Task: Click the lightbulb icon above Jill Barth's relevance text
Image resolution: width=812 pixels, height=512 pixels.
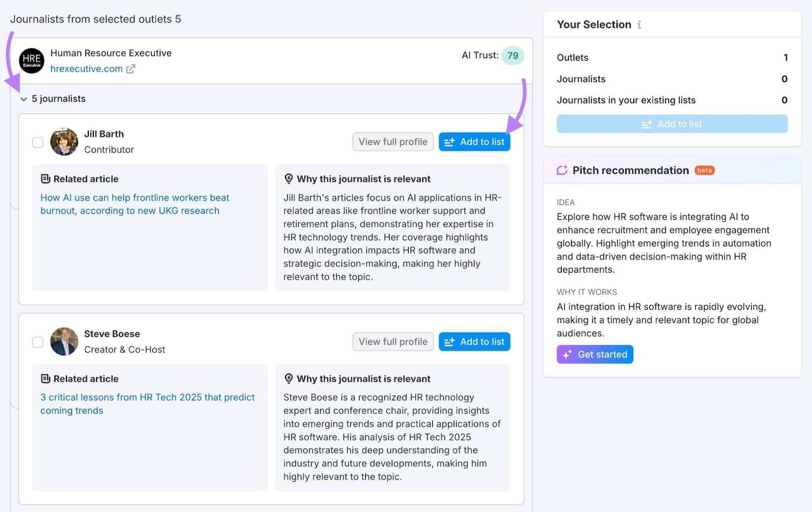Action: coord(289,178)
